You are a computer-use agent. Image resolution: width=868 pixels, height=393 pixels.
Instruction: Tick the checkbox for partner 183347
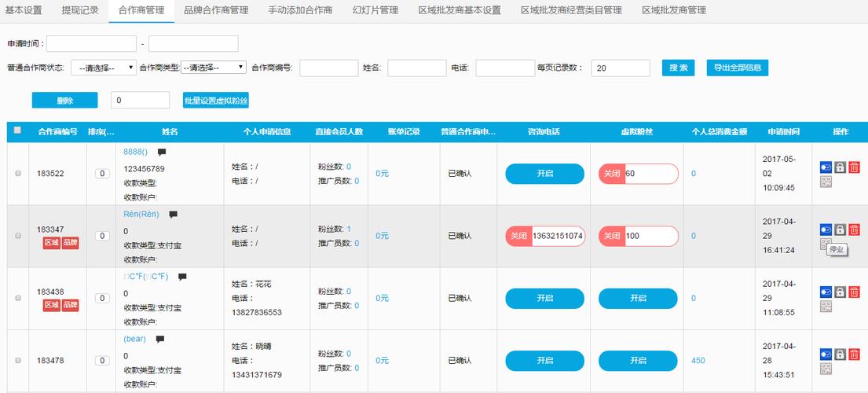(x=18, y=236)
